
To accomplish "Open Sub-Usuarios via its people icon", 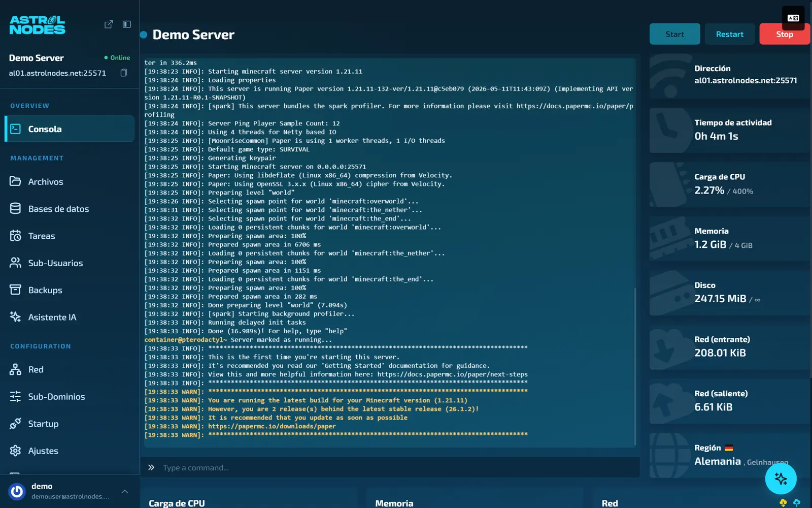I will tap(15, 263).
